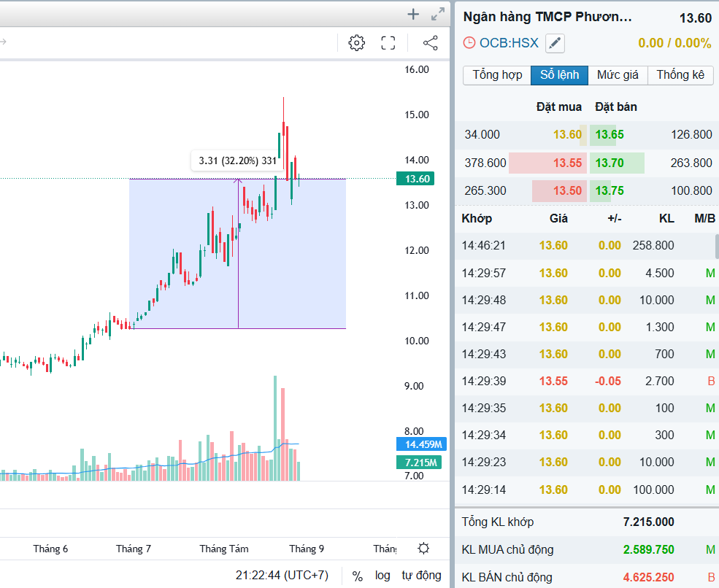Open the Thống kê tab

680,74
